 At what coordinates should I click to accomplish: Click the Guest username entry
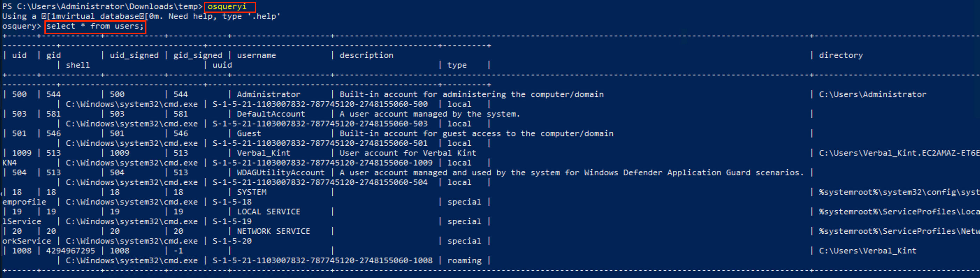tap(249, 133)
